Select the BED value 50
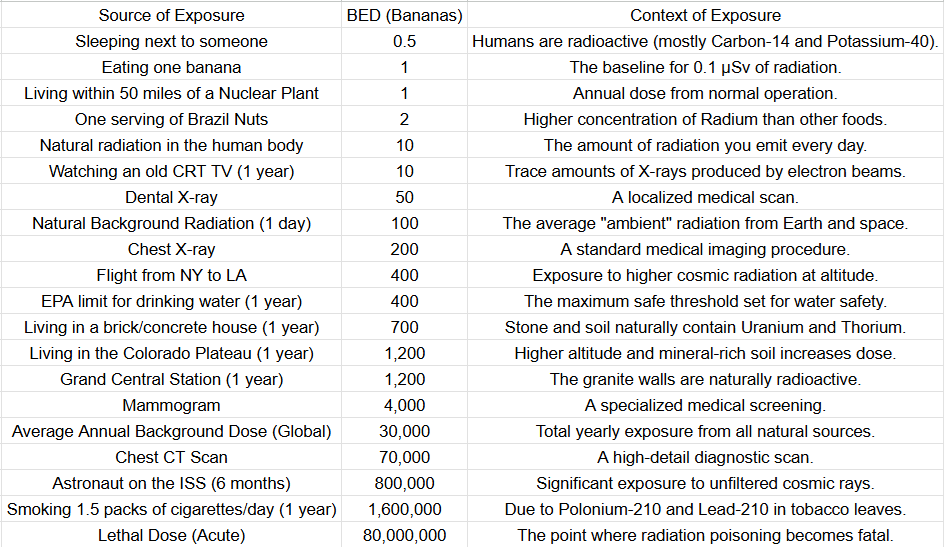Screen dimensions: 944x547 [405, 197]
